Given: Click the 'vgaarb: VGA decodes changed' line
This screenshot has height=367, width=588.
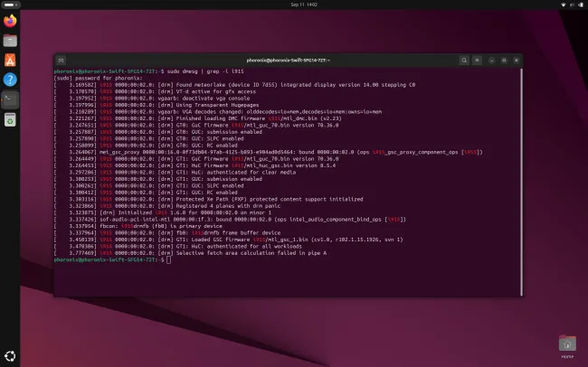Looking at the screenshot, I should [x=218, y=112].
